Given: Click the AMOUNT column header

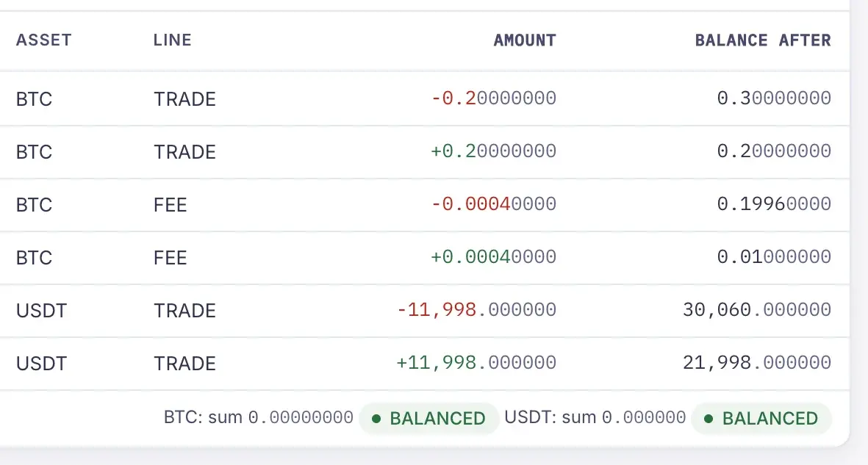Looking at the screenshot, I should 525,40.
